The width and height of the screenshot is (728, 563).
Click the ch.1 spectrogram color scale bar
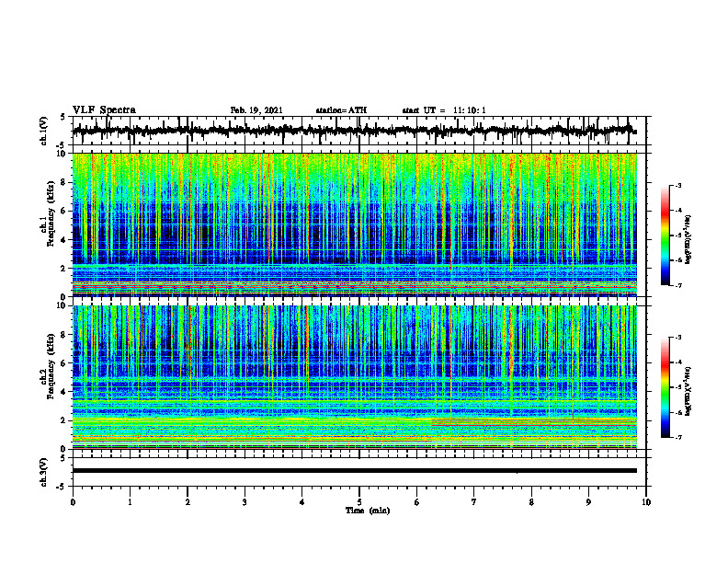tap(665, 236)
